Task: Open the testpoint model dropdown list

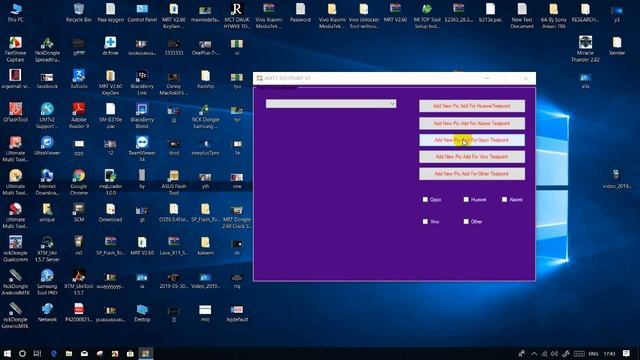Action: (x=331, y=104)
